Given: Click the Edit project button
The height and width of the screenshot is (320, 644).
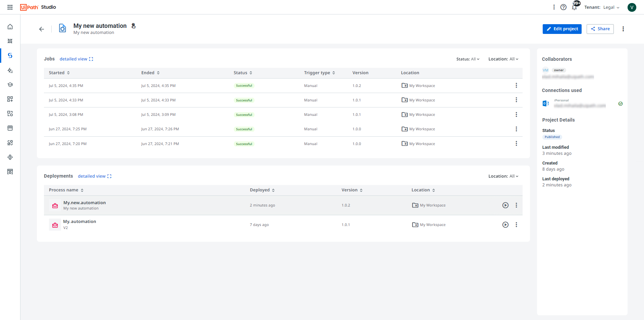Looking at the screenshot, I should pyautogui.click(x=562, y=29).
